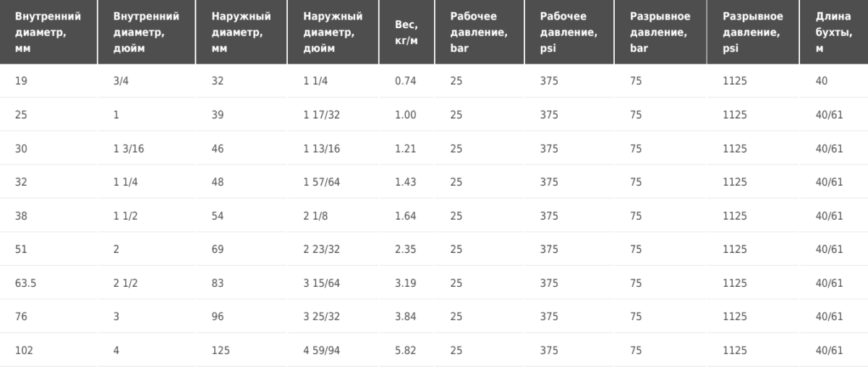Click the 63.5 inner diameter cell
Screen dimensions: 868x367
tap(48, 283)
